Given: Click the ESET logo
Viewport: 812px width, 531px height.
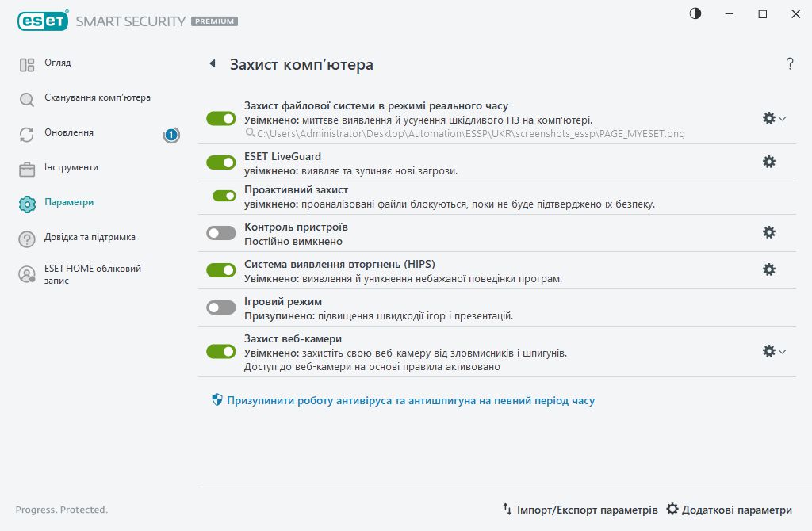Looking at the screenshot, I should [42, 21].
